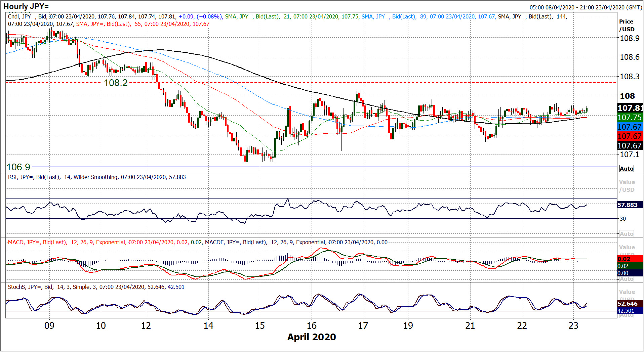Viewport: 644px width, 352px height.
Task: Click the chart date range text at top right
Action: tap(586, 7)
